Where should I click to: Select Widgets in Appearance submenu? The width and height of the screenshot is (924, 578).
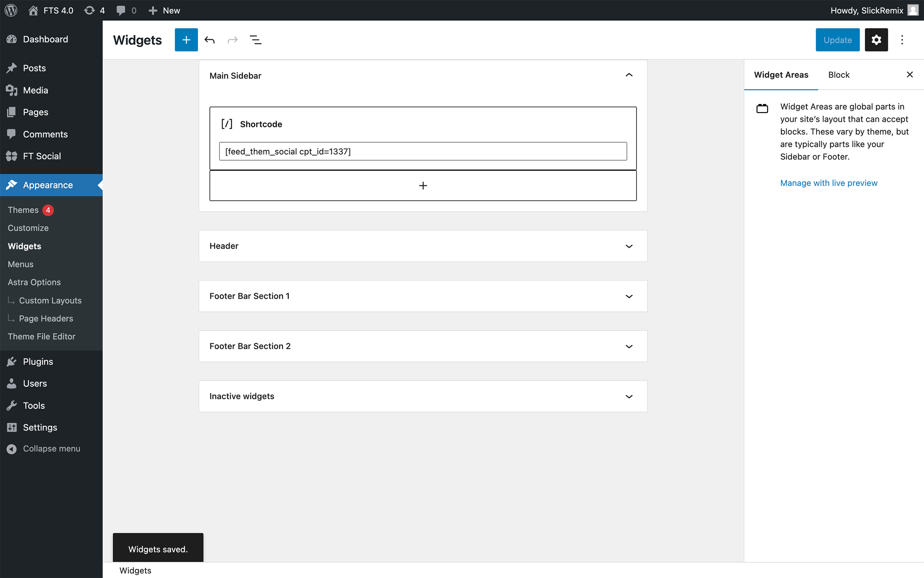point(24,246)
